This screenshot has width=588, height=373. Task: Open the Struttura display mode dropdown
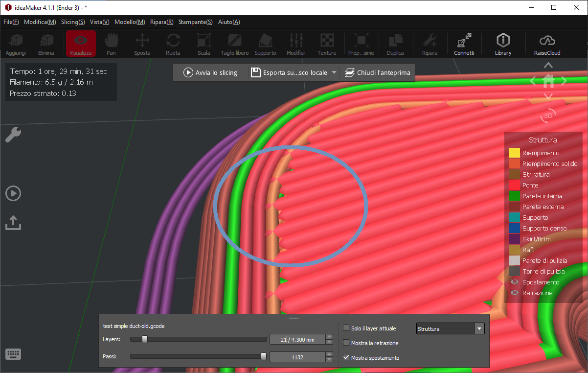[x=479, y=329]
